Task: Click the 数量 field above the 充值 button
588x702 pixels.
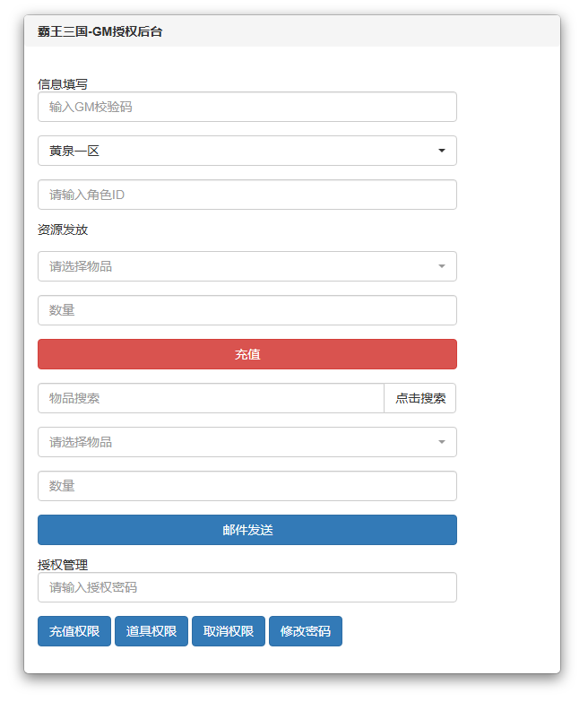Action: (247, 310)
